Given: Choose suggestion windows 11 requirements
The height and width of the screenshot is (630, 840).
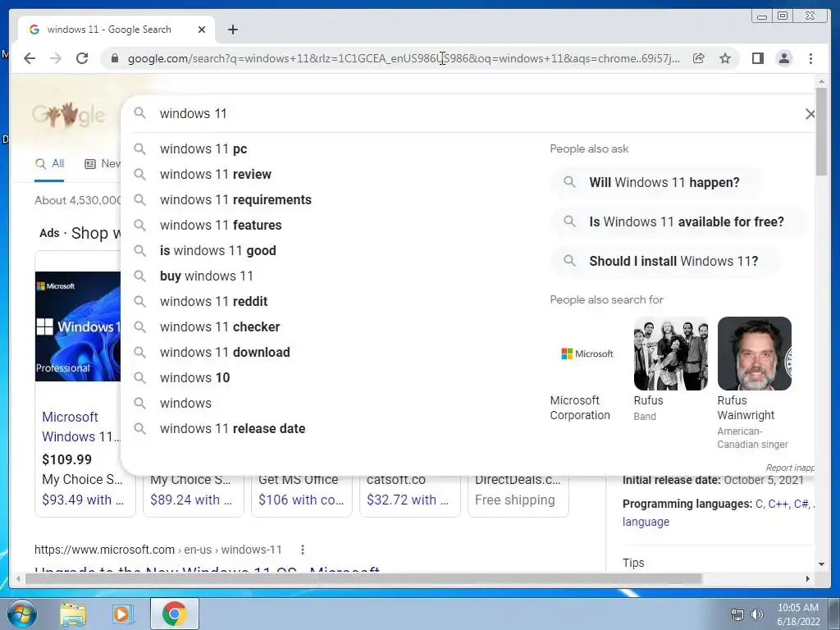Looking at the screenshot, I should tap(235, 200).
